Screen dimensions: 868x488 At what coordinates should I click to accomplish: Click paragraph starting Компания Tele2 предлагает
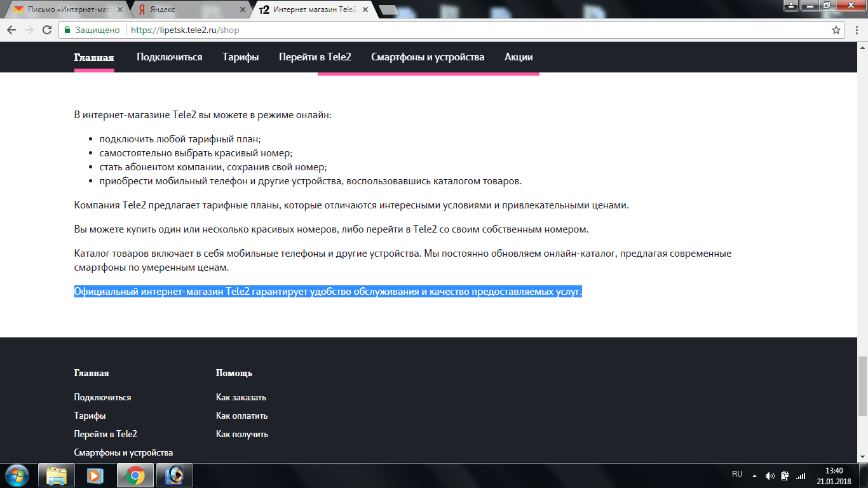pos(351,205)
